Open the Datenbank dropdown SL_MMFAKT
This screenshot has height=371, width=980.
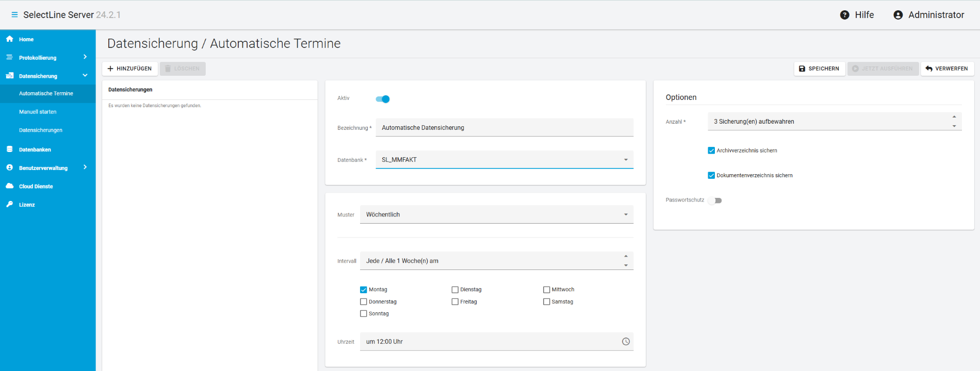click(x=504, y=160)
